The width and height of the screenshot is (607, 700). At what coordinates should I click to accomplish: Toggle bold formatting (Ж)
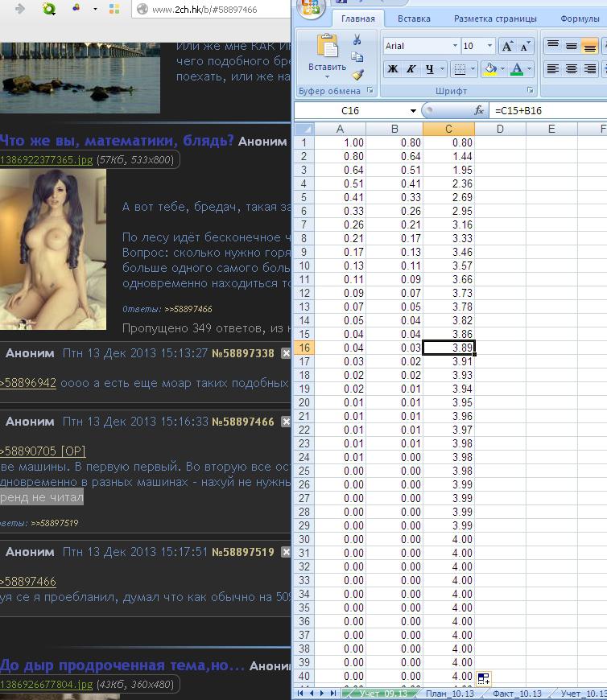coord(393,69)
